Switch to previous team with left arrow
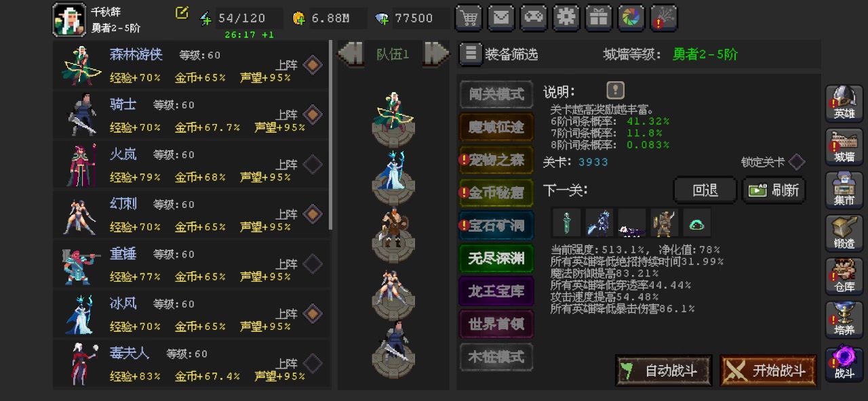This screenshot has width=868, height=401. pos(351,54)
